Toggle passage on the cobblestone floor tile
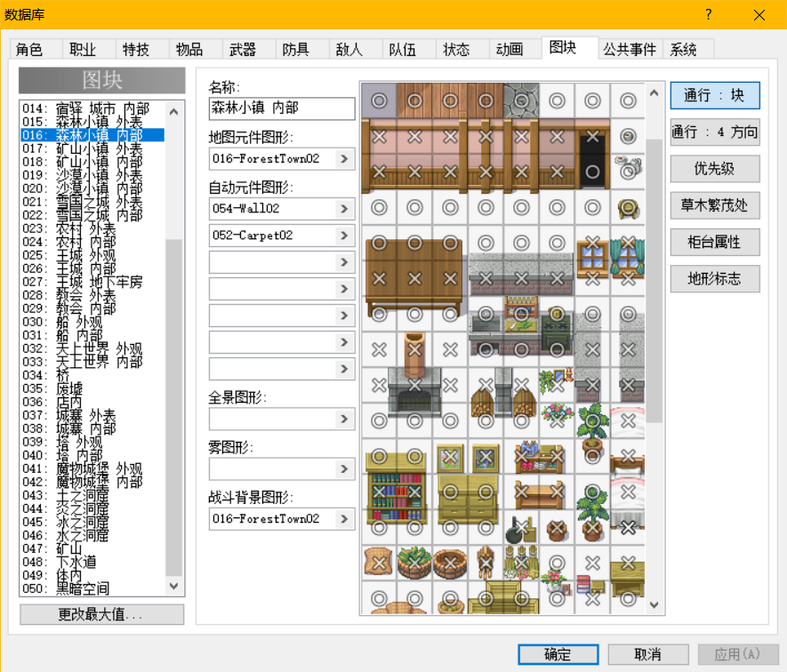 521,100
